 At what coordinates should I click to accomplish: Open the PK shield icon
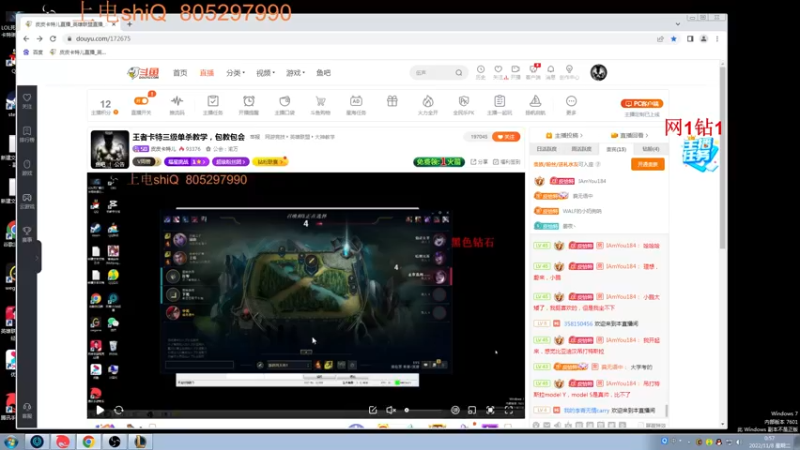click(464, 105)
